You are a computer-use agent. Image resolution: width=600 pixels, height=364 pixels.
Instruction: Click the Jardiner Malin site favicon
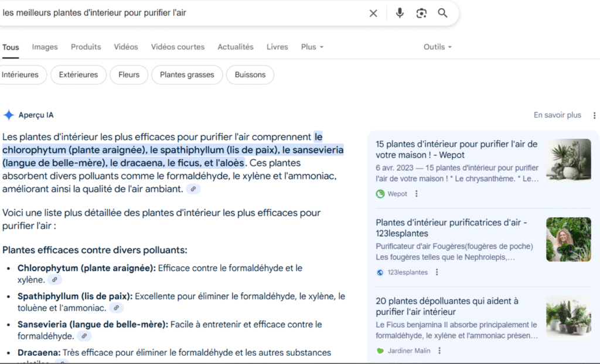380,351
